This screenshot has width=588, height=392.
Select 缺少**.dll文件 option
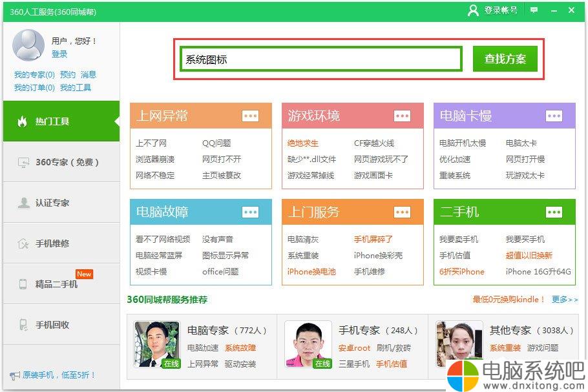311,160
